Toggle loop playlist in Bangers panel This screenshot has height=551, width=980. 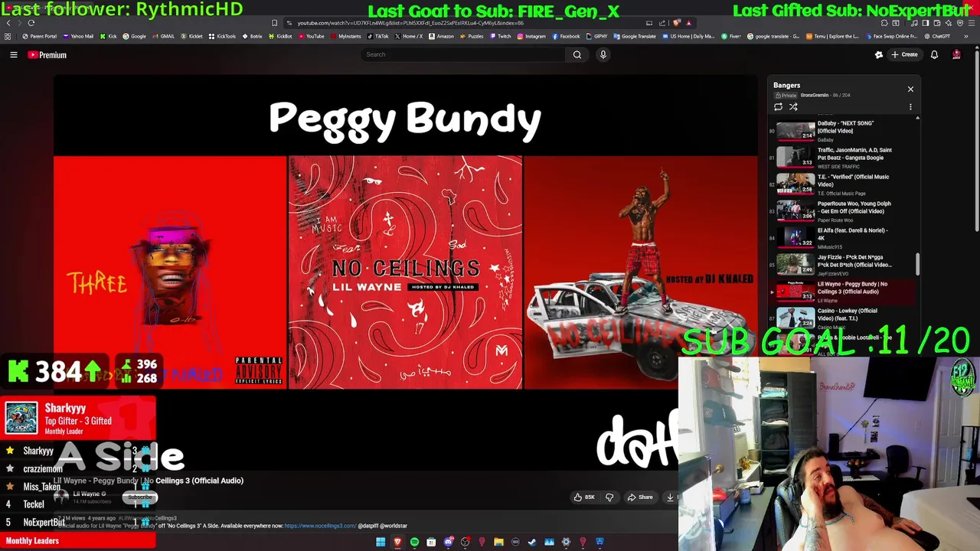coord(778,107)
